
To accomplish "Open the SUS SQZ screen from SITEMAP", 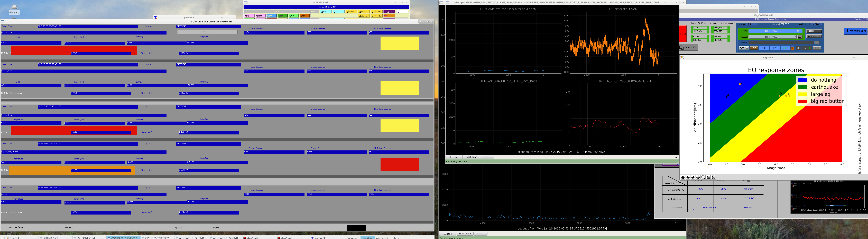I will coord(377,16).
